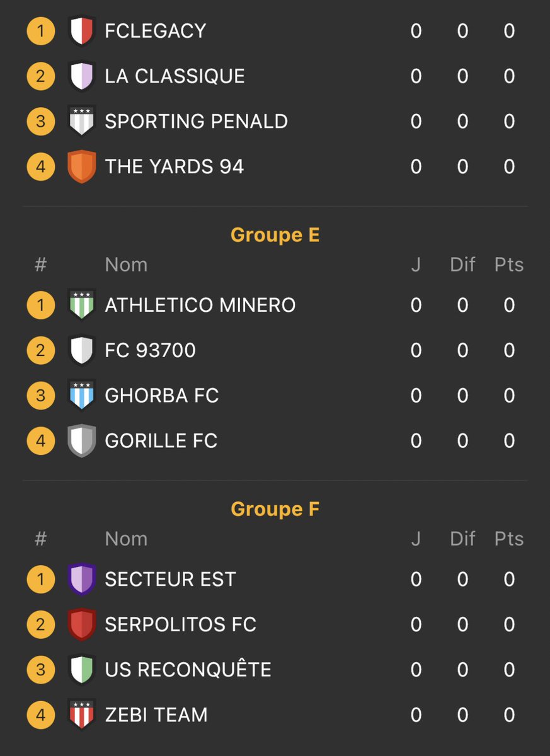The image size is (550, 756).
Task: Open the LA CLASSIQUE team name
Action: [175, 76]
